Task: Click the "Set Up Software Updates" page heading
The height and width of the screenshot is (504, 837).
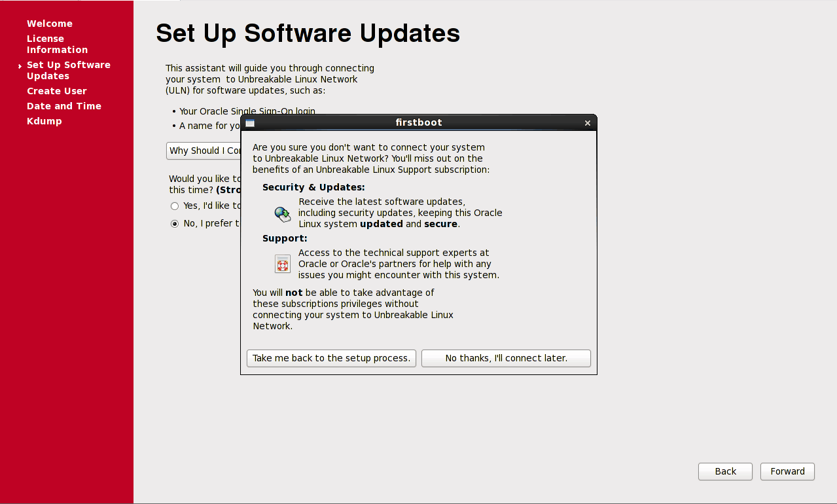Action: [308, 33]
